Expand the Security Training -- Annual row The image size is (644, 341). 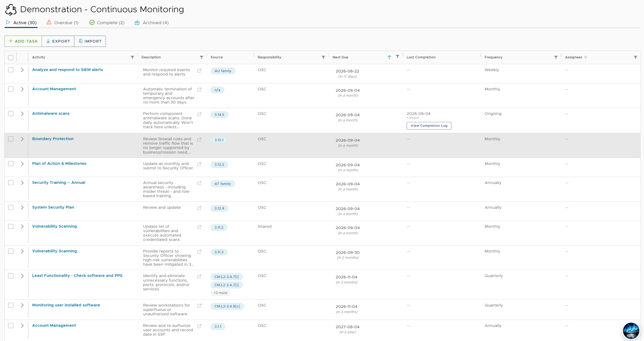(22, 183)
